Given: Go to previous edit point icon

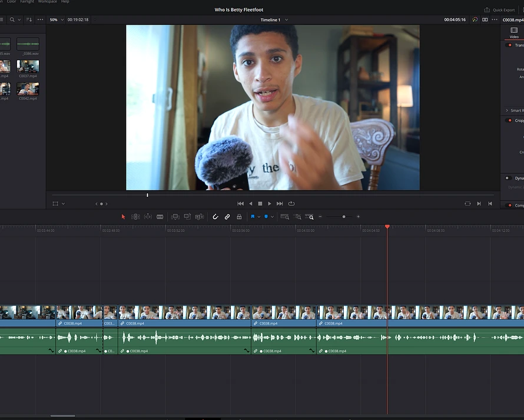Looking at the screenshot, I should [x=490, y=204].
